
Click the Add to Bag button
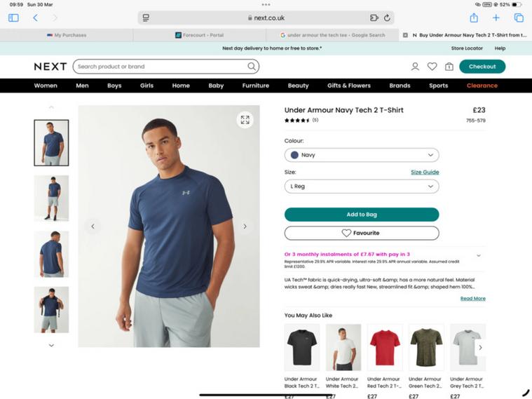tap(362, 215)
